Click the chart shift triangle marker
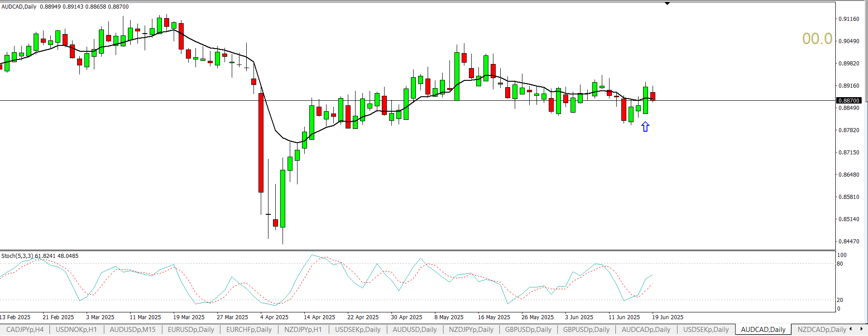The width and height of the screenshot is (868, 336). click(667, 4)
